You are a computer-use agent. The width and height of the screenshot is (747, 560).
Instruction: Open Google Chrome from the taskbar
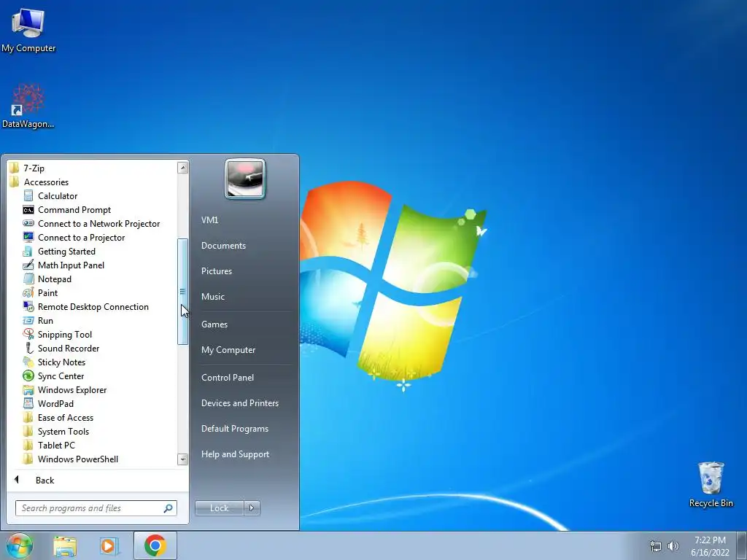point(155,545)
